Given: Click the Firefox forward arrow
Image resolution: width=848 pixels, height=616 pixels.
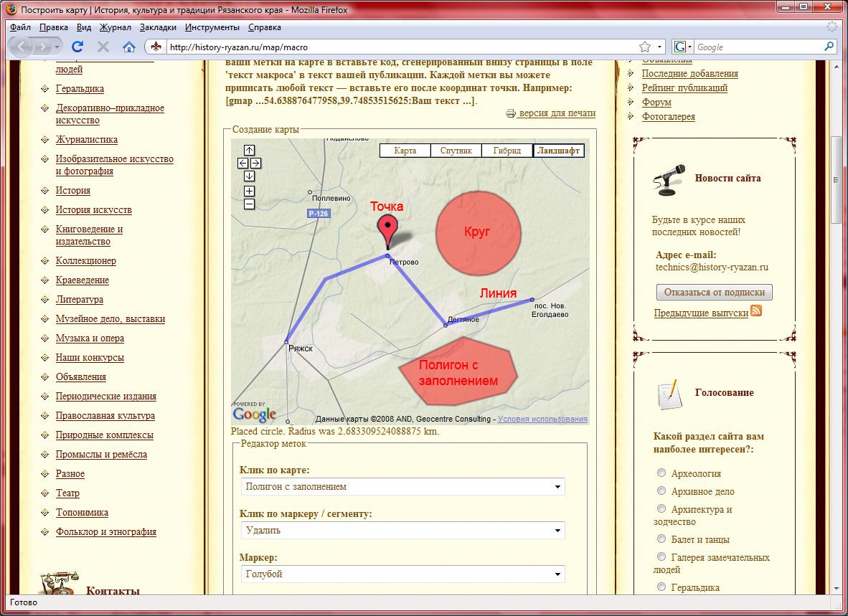Looking at the screenshot, I should (x=42, y=47).
